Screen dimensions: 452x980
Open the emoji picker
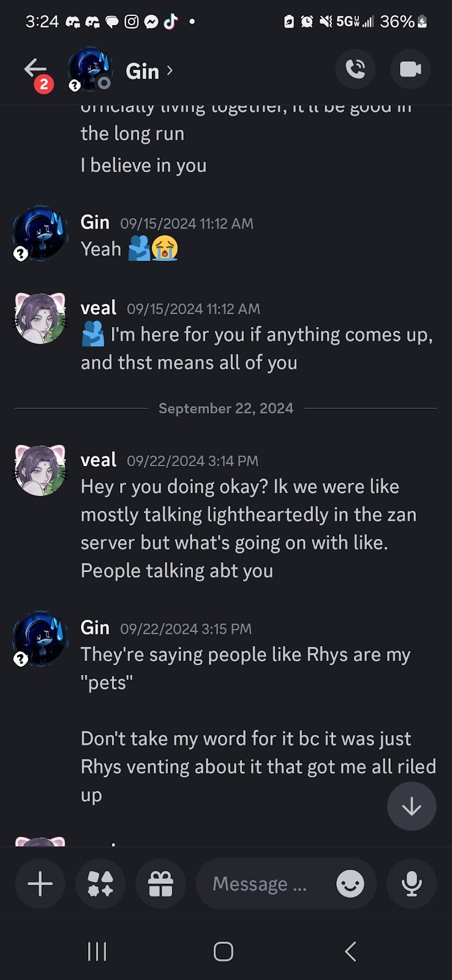[x=350, y=884]
